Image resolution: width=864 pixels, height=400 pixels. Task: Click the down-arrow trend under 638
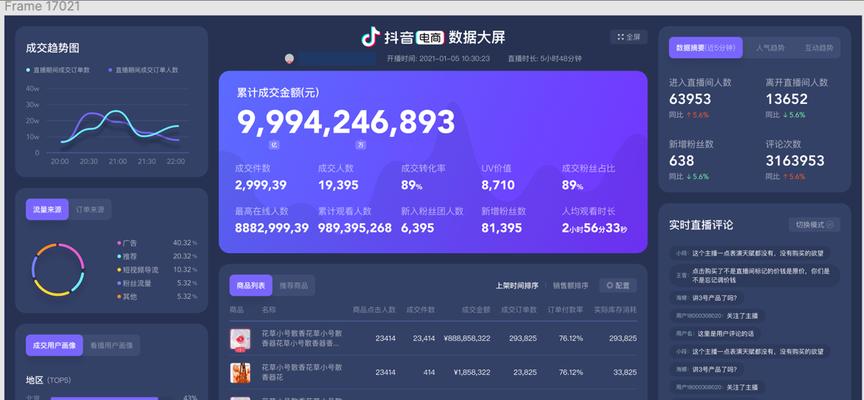click(x=698, y=177)
